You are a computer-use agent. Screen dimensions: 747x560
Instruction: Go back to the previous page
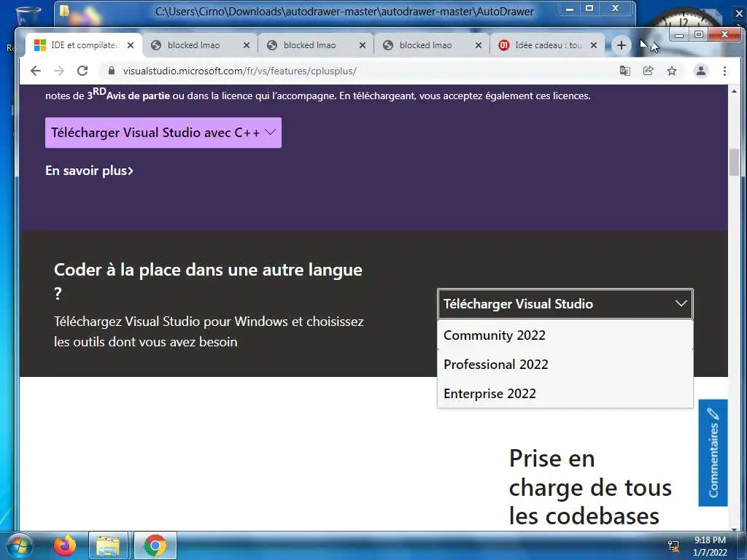click(36, 71)
